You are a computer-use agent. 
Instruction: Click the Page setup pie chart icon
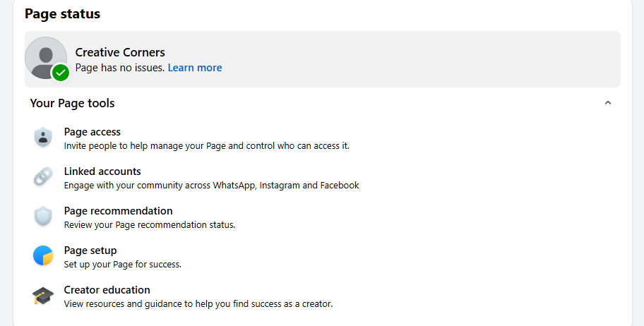(x=43, y=256)
